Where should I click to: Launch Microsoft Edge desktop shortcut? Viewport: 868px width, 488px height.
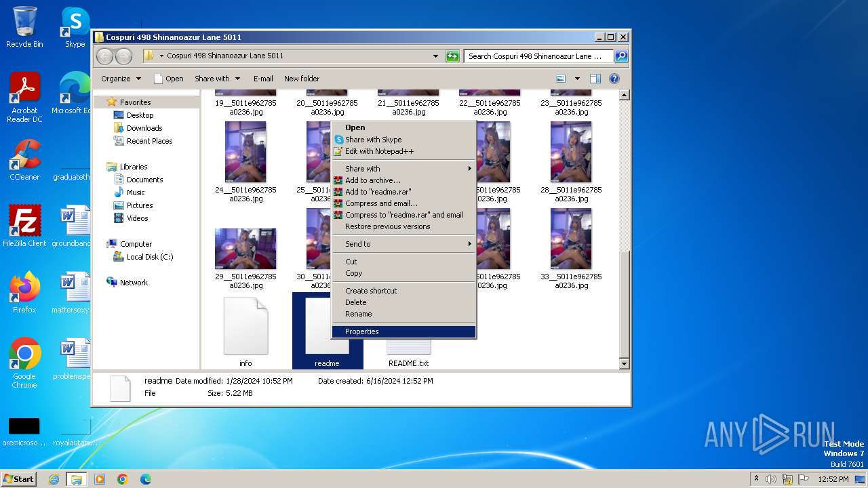pyautogui.click(x=73, y=94)
